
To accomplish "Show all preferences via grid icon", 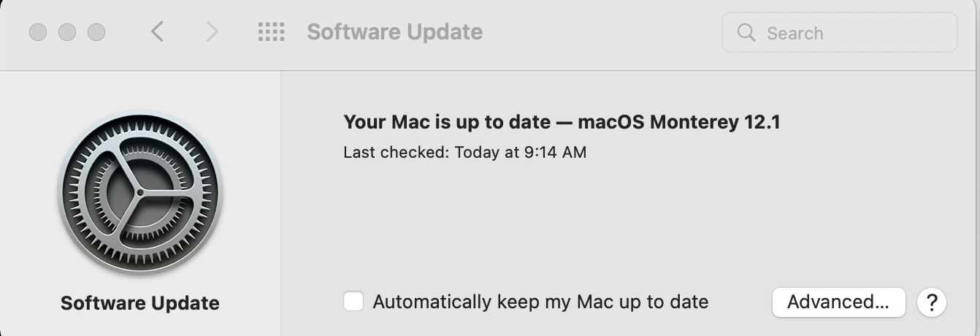I will pyautogui.click(x=271, y=32).
